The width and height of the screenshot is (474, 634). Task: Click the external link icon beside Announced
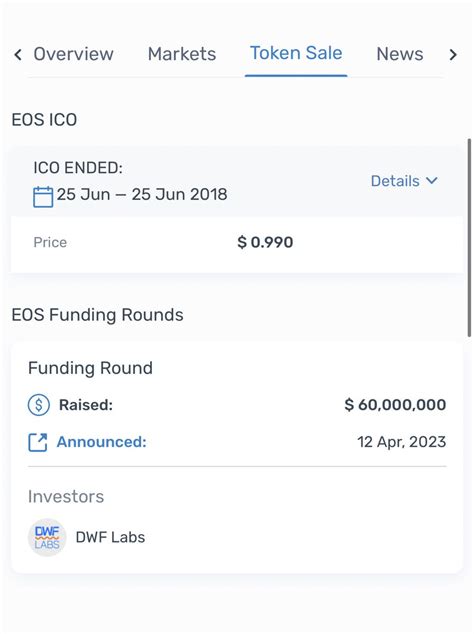pyautogui.click(x=38, y=442)
